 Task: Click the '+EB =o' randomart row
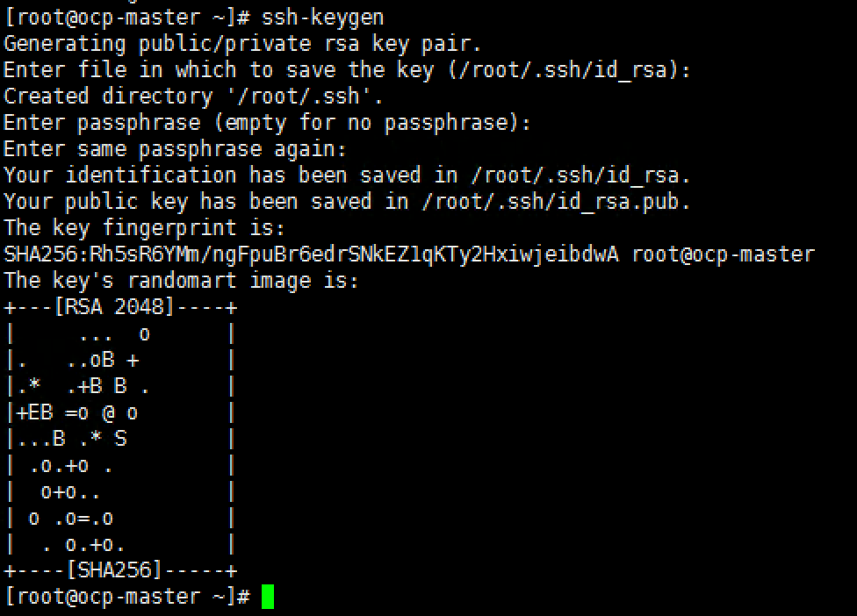[77, 412]
